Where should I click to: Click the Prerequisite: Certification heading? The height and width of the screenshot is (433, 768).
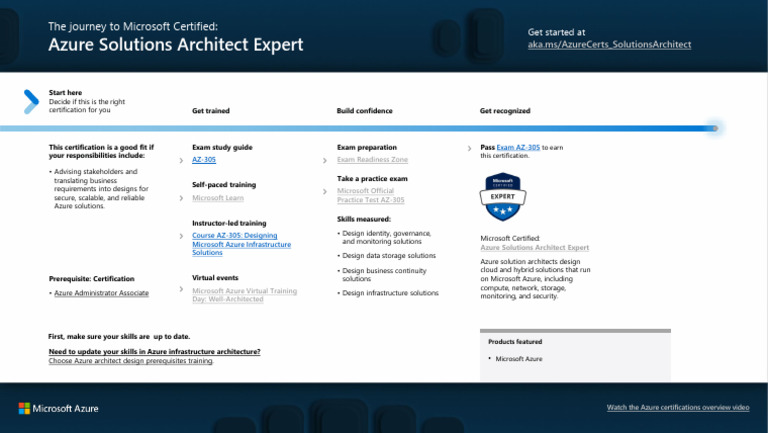[92, 279]
